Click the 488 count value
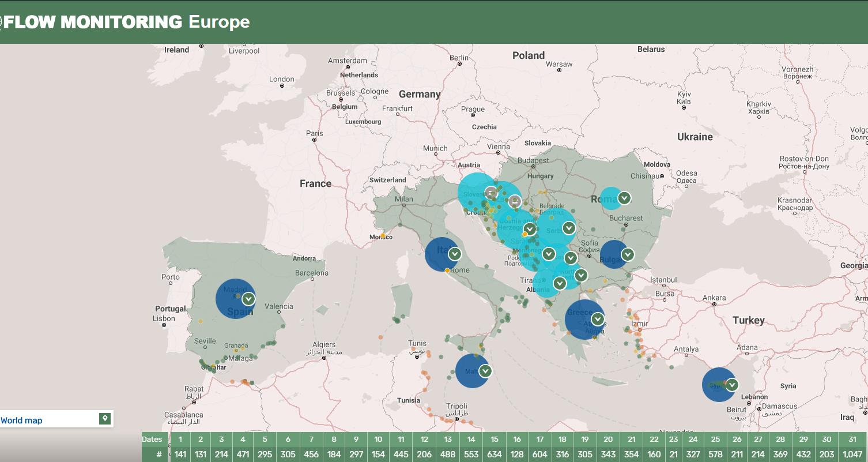Image resolution: width=868 pixels, height=462 pixels. 448,455
